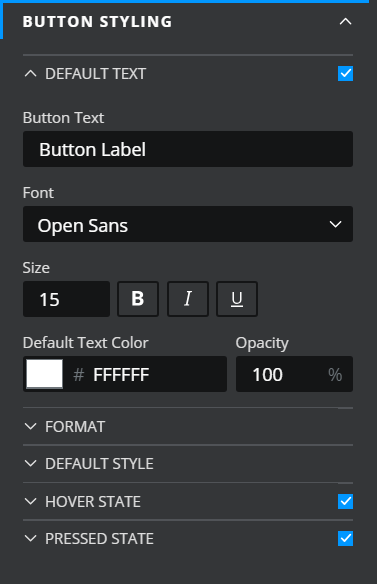Open the Open Sans font dropdown

pos(188,224)
